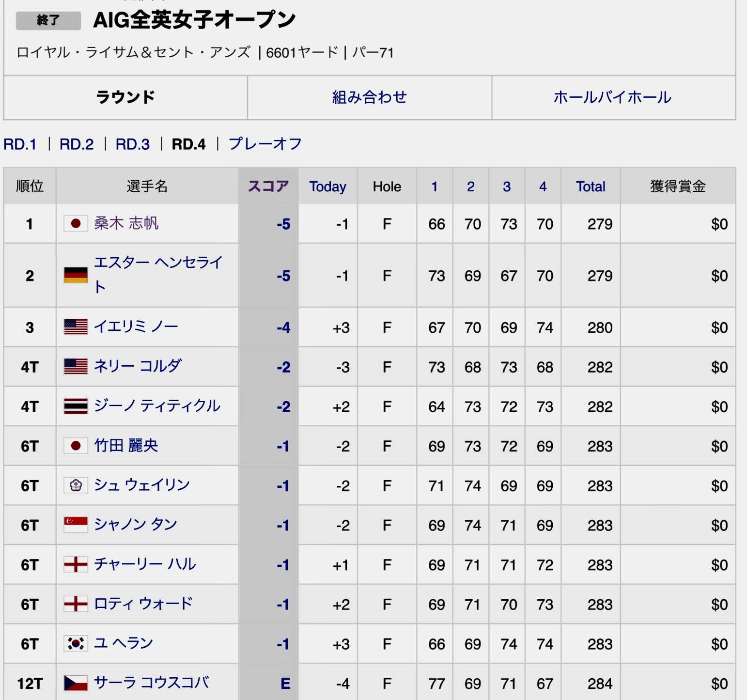Open the ホールバイホール tab
The width and height of the screenshot is (747, 700).
click(613, 97)
